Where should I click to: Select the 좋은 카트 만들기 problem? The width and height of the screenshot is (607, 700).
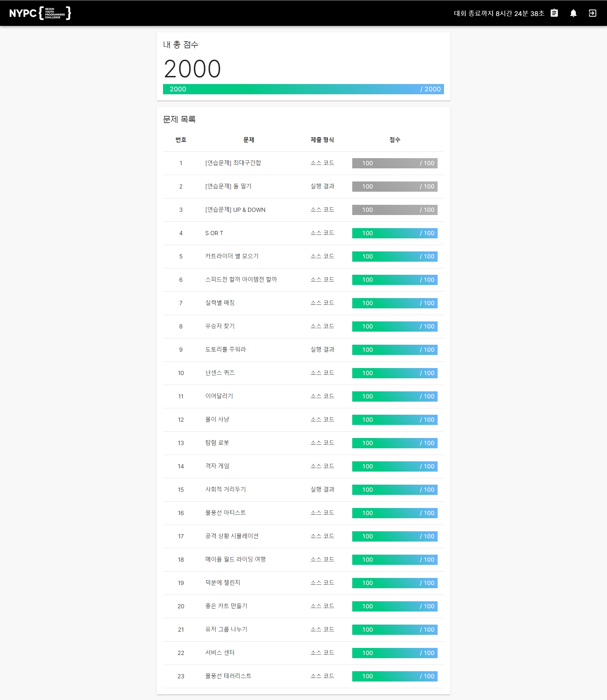[x=226, y=606]
